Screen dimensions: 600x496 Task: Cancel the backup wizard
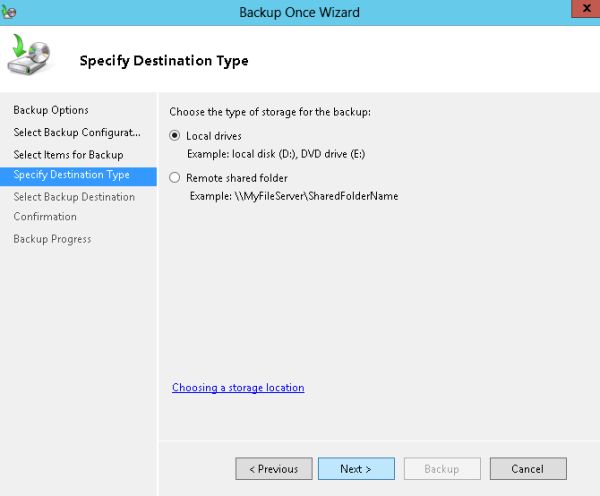[527, 468]
